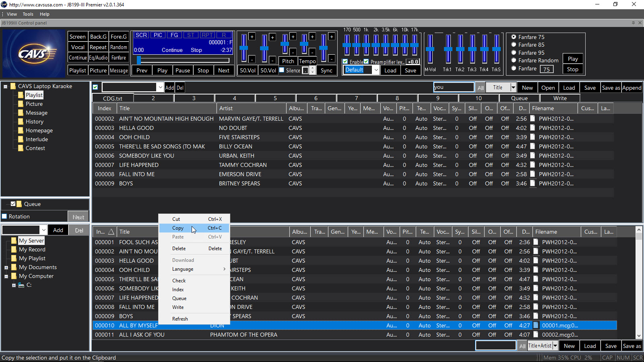Click the Random button
This screenshot has height=362, width=644.
point(119,47)
